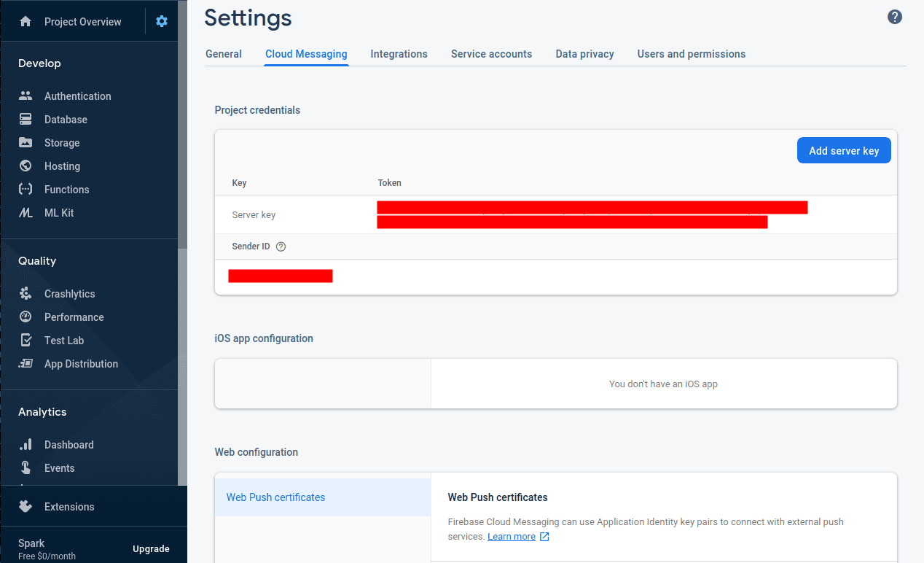924x563 pixels.
Task: Switch to the Data privacy tab
Action: coord(584,54)
